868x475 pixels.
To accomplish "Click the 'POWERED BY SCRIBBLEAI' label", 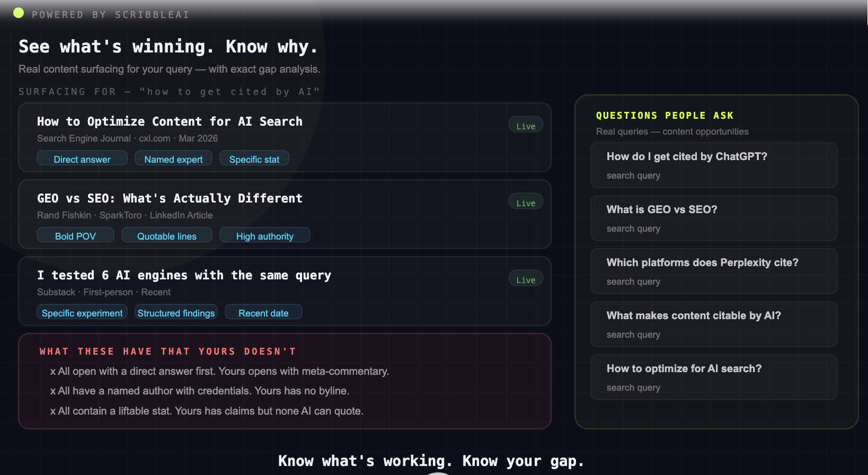I will 110,15.
